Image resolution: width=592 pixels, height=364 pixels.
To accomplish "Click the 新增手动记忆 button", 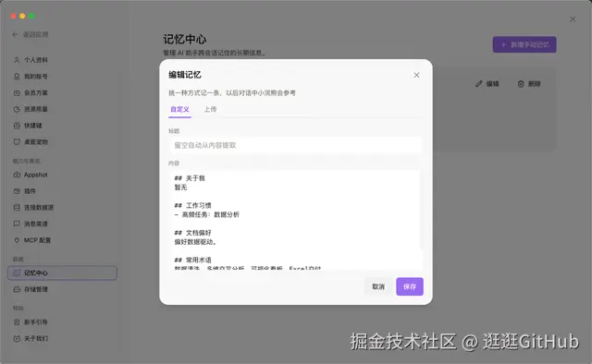I will [x=524, y=44].
